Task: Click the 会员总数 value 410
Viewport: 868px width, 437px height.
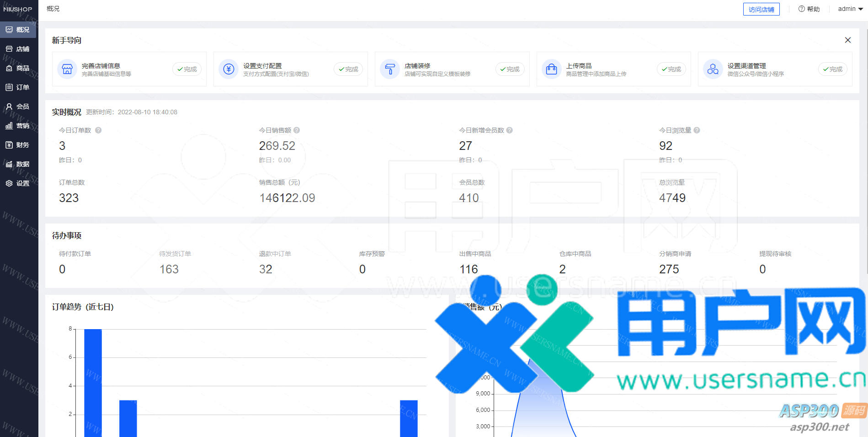Action: point(469,198)
